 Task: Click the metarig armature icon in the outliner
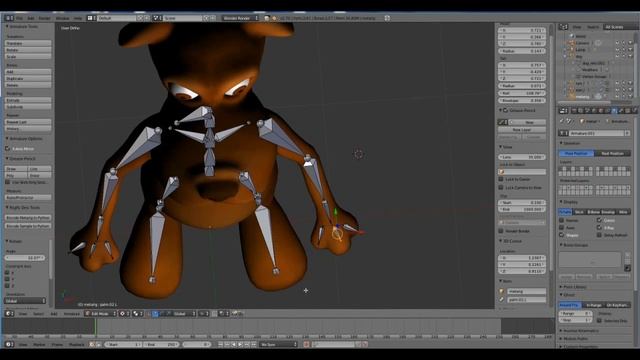572,97
